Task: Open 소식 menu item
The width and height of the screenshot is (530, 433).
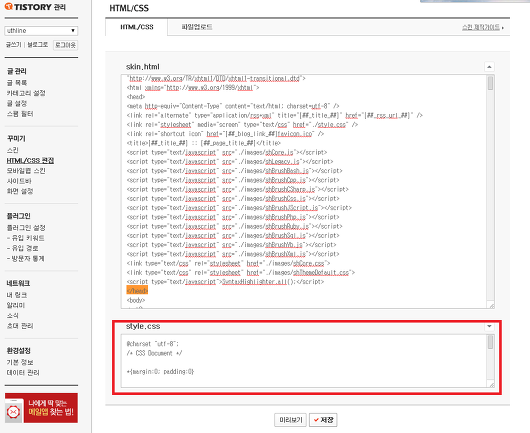Action: pos(13,315)
